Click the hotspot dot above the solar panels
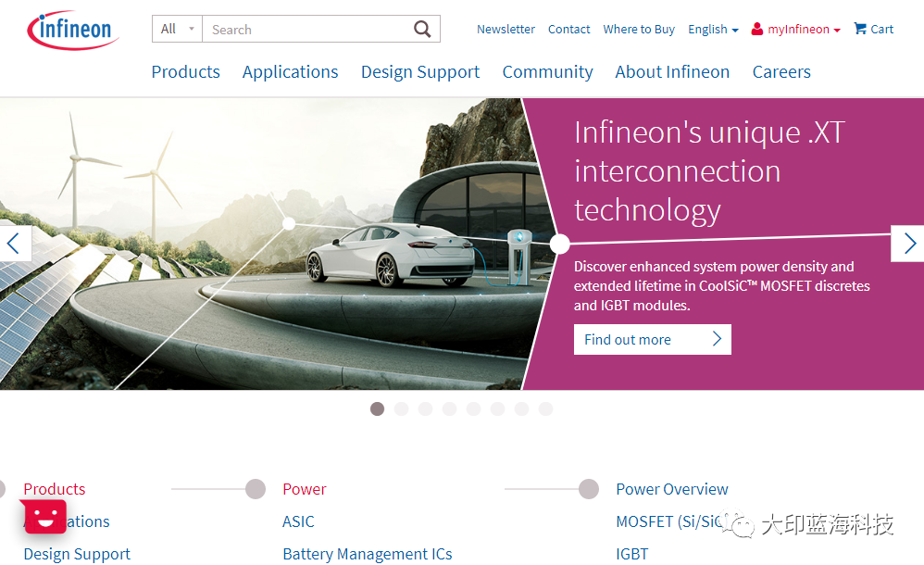Viewport: 924px width, 565px height. 289,223
